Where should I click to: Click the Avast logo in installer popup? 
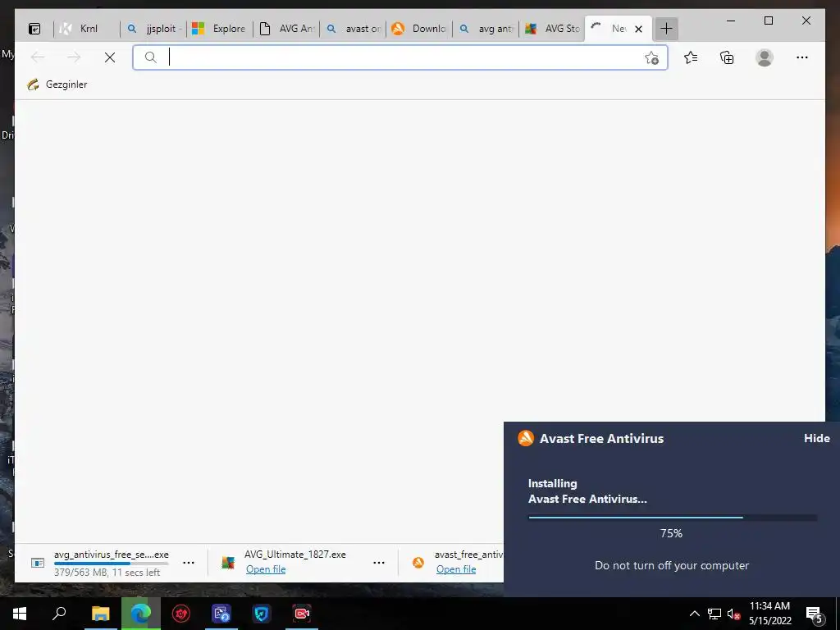(526, 438)
